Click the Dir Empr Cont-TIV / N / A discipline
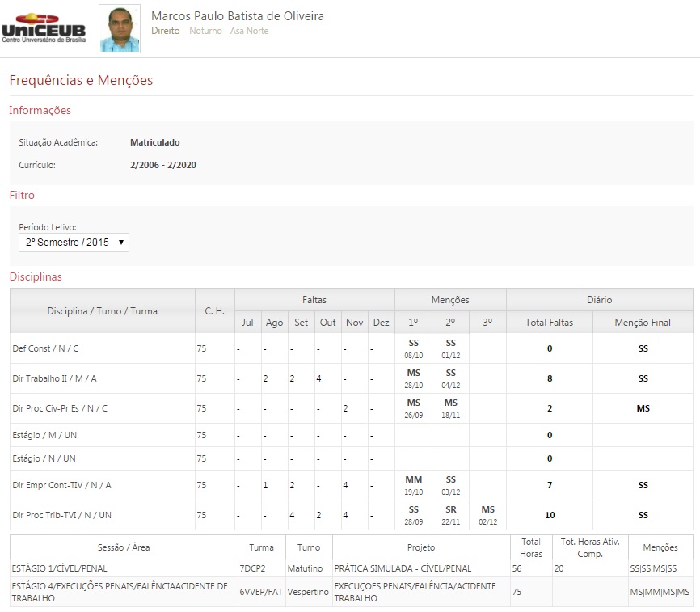This screenshot has width=700, height=612. coord(61,485)
